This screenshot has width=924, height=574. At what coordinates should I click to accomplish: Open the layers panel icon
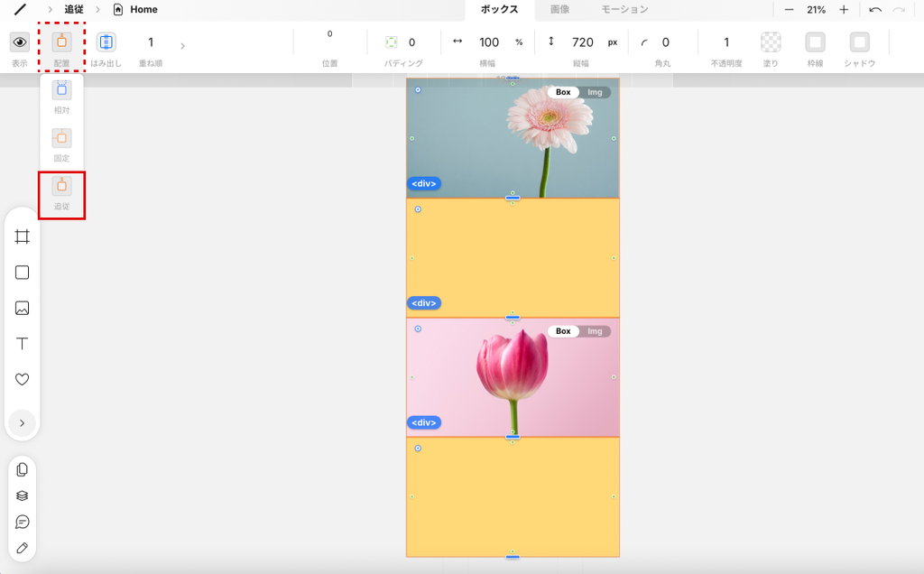tap(22, 495)
